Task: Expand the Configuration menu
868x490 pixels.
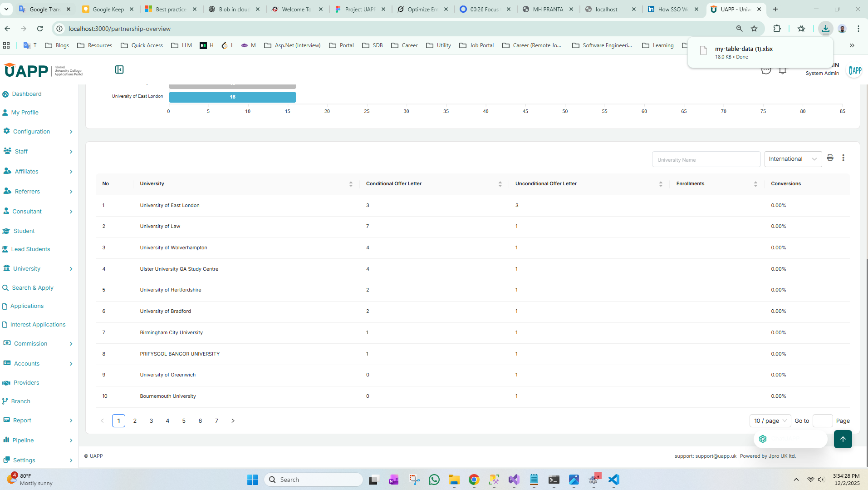Action: 39,132
